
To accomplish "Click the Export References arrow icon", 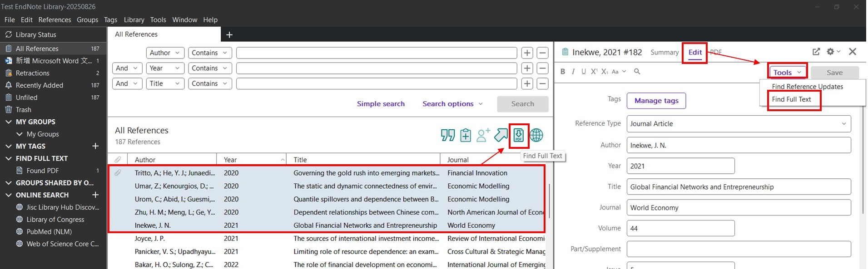I will click(501, 135).
